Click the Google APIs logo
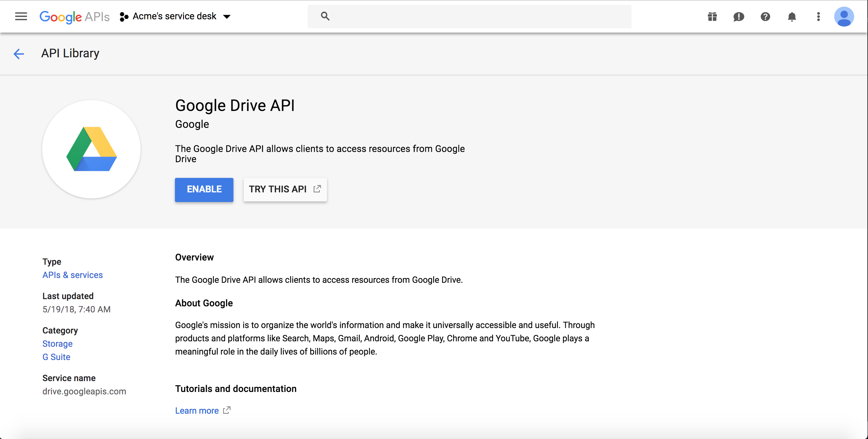The height and width of the screenshot is (439, 868). (74, 17)
